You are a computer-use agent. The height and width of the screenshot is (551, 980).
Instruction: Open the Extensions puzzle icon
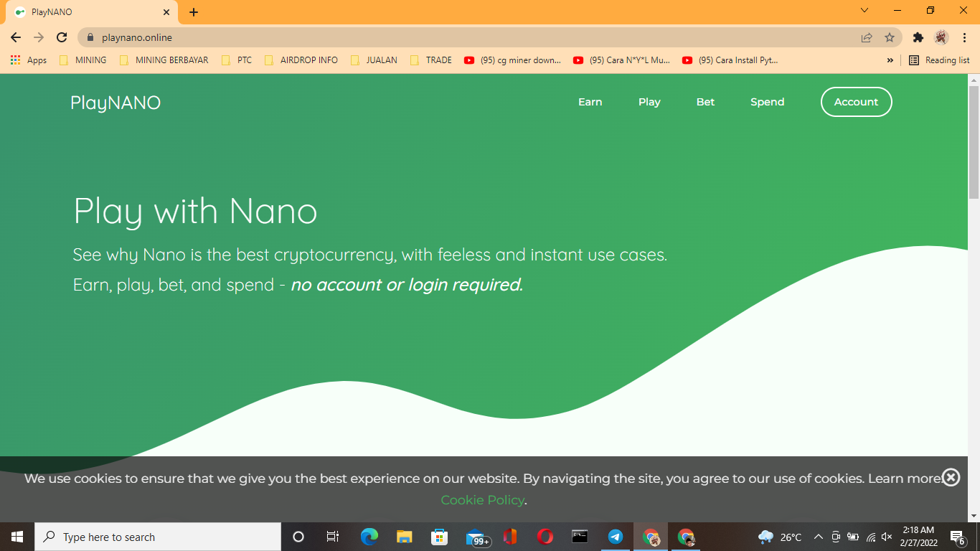[x=918, y=37]
